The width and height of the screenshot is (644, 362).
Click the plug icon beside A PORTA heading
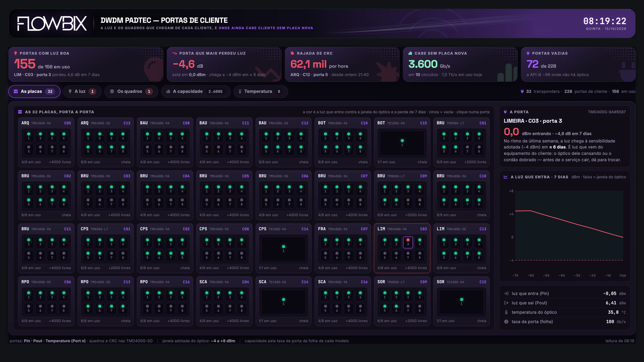coord(505,112)
